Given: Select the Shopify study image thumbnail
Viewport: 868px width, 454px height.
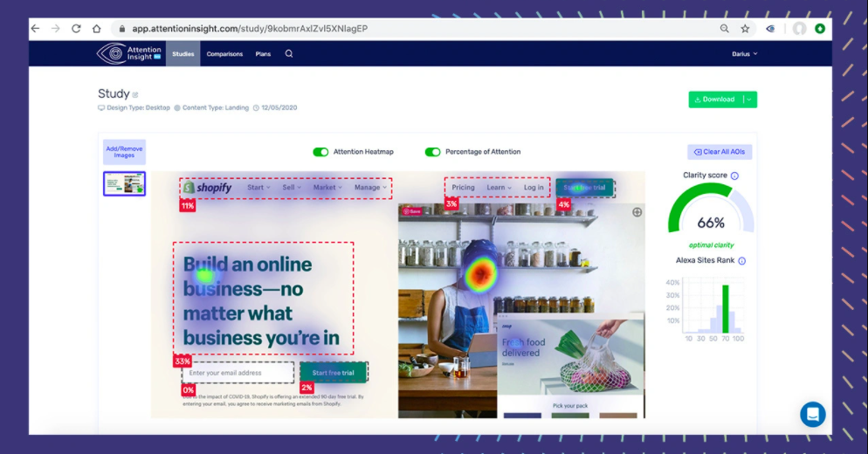Looking at the screenshot, I should point(124,183).
